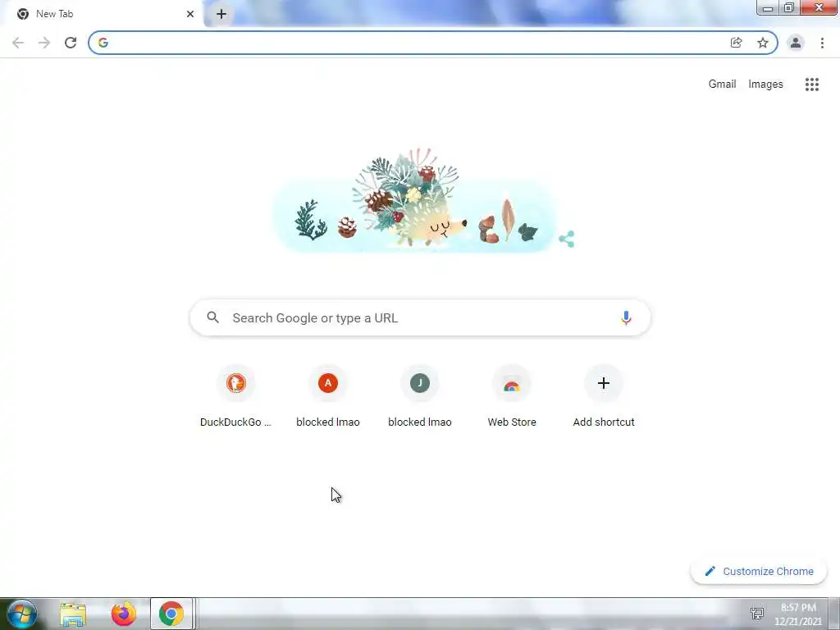Viewport: 840px width, 630px height.
Task: Open Images link
Action: point(765,84)
